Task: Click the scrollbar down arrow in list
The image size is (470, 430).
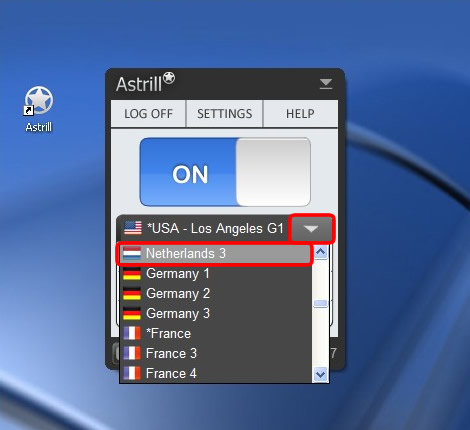Action: point(321,375)
